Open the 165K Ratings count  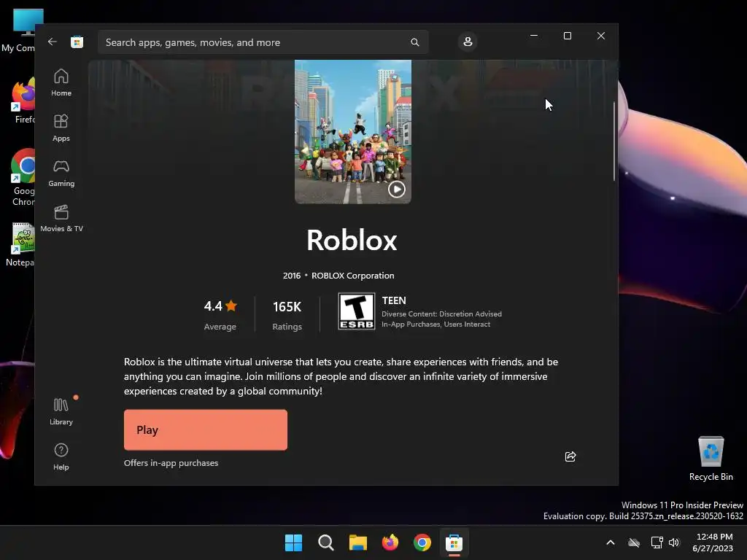point(287,314)
